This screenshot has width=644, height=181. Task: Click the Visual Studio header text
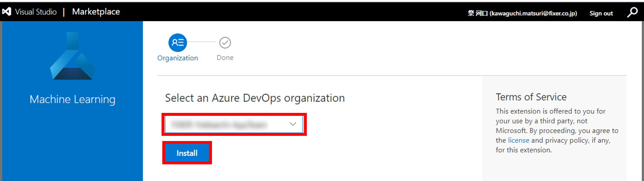36,12
